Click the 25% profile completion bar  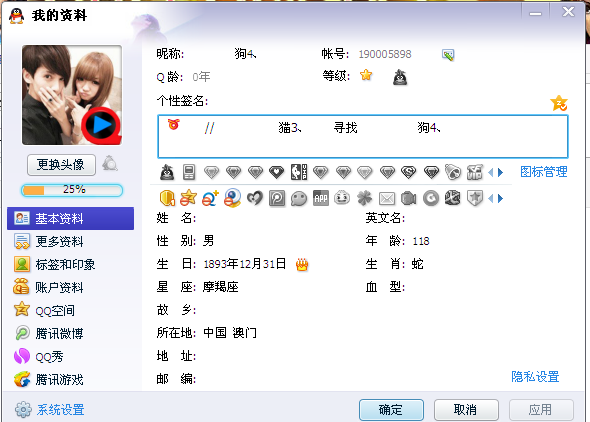pyautogui.click(x=72, y=190)
